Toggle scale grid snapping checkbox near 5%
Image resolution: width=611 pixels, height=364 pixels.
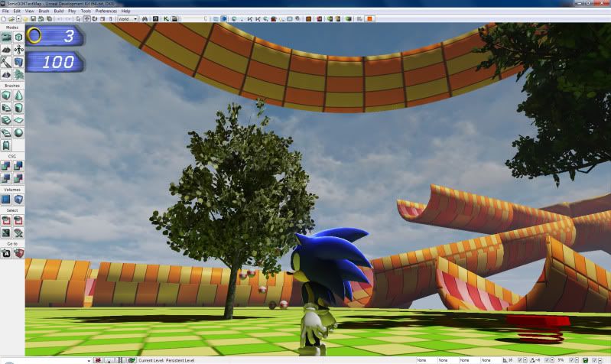coord(572,360)
